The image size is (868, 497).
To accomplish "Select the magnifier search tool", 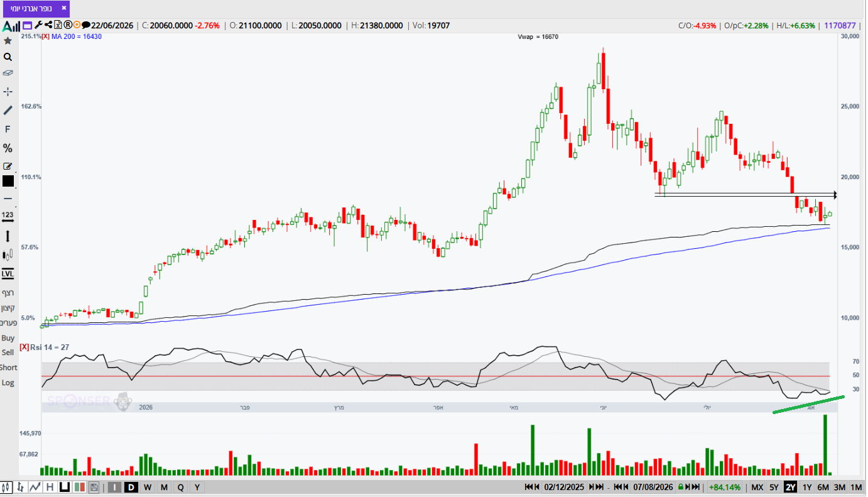I will click(8, 57).
